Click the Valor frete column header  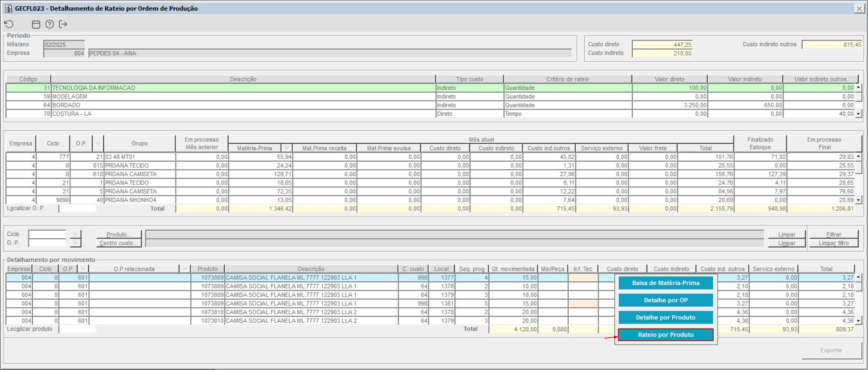pos(652,148)
